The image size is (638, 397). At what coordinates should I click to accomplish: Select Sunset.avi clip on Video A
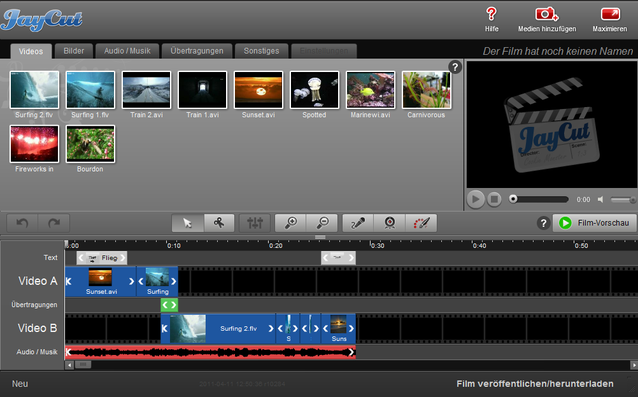[101, 281]
